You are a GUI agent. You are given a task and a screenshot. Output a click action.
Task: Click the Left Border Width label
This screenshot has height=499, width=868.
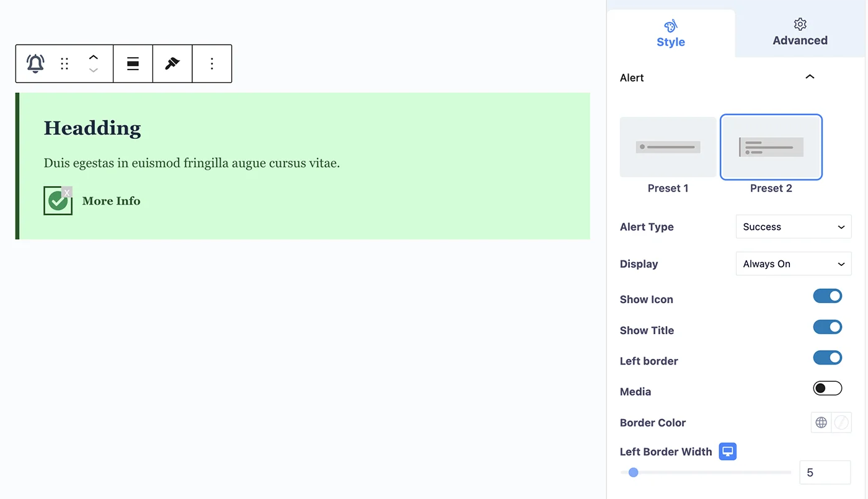(x=666, y=452)
